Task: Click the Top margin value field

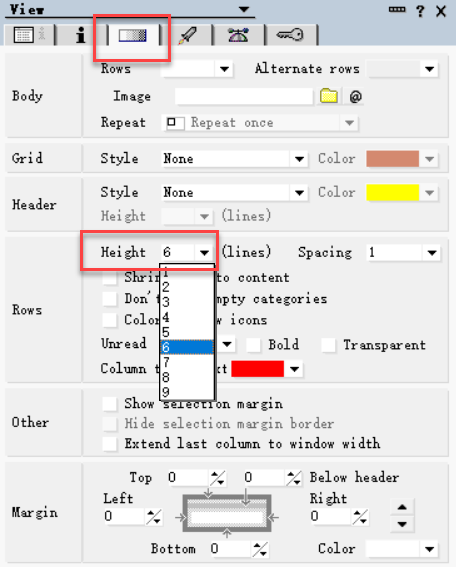Action: point(187,477)
